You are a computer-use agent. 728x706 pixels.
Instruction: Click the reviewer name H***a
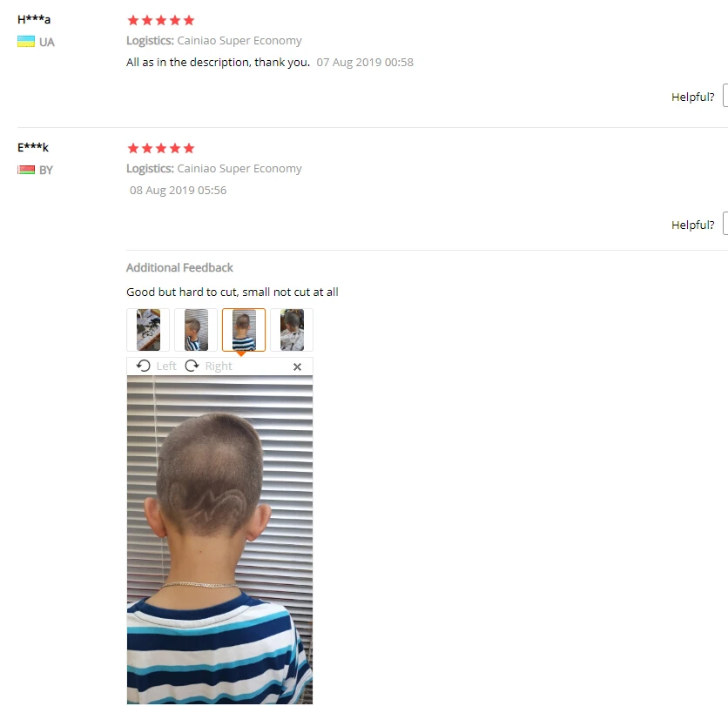pyautogui.click(x=34, y=19)
